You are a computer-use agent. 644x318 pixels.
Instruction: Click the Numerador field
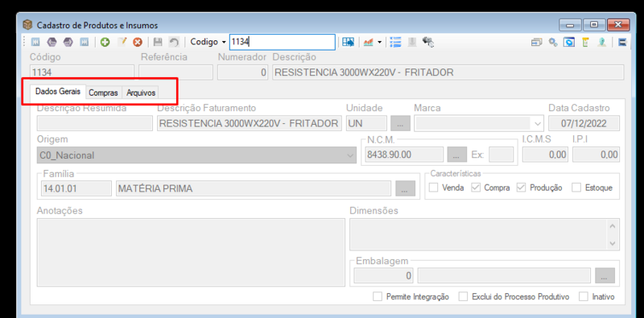(x=243, y=72)
